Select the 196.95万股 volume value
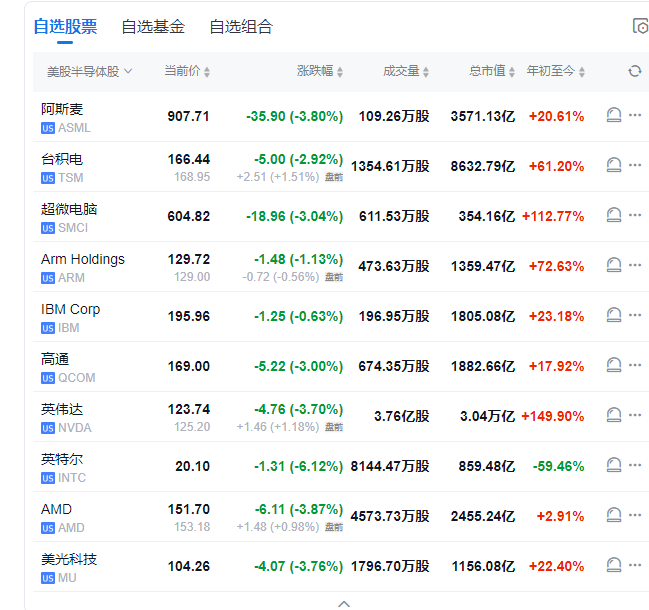 [x=394, y=317]
